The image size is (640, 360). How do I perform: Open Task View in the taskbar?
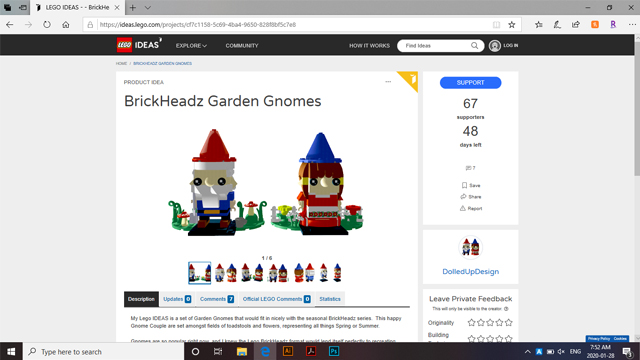point(218,351)
